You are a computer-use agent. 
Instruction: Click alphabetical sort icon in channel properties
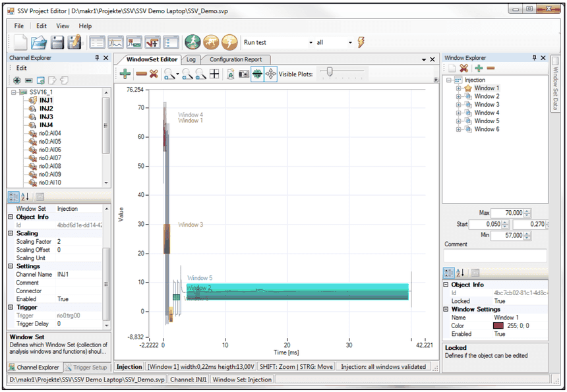tap(25, 197)
